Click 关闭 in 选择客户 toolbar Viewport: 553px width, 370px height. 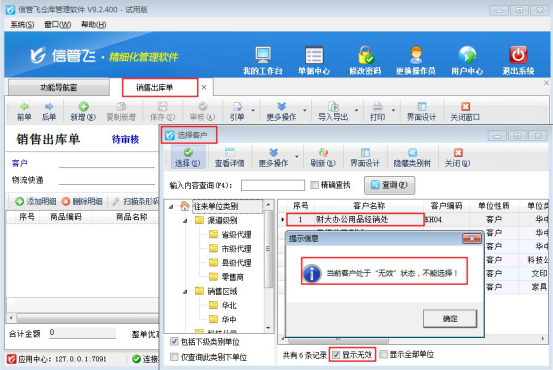point(457,158)
